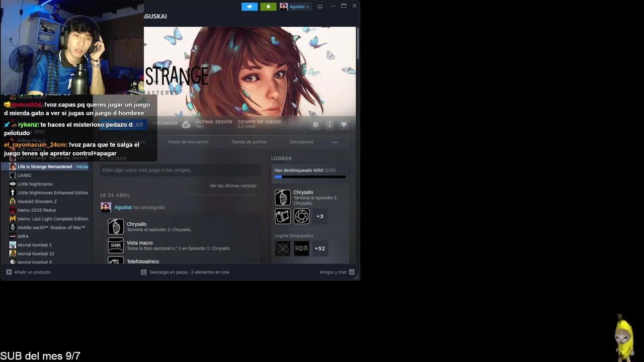
Task: Open Aguskai profile name link in activity
Action: (123, 207)
